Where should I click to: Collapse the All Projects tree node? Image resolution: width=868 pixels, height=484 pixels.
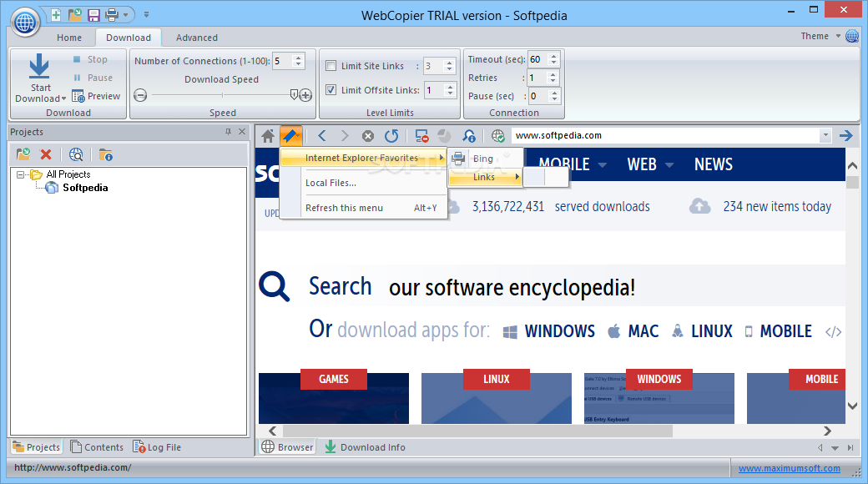21,174
